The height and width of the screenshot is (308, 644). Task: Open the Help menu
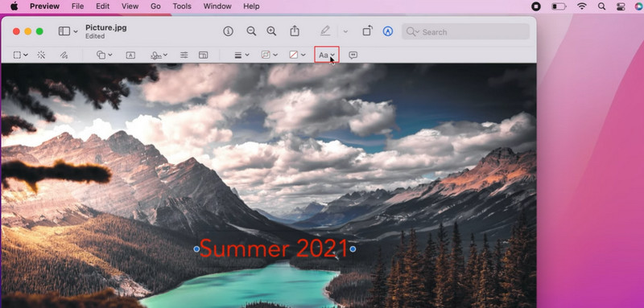[251, 6]
